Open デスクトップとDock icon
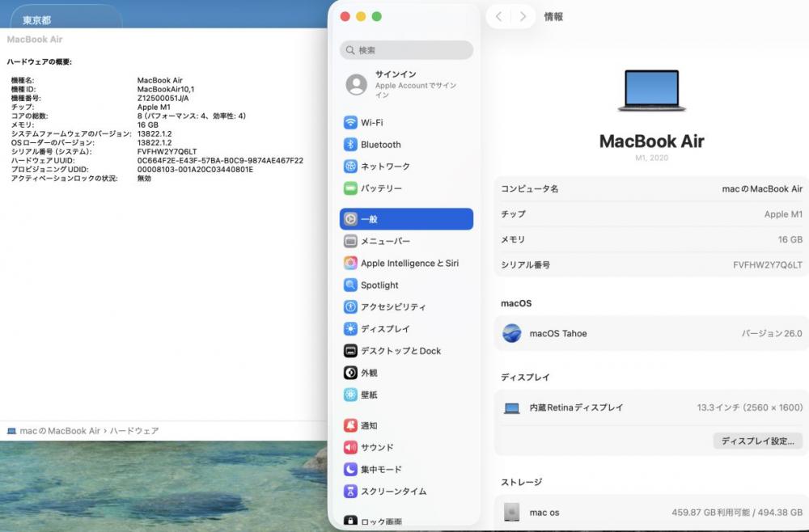Viewport: 809px width, 532px height. [x=350, y=351]
